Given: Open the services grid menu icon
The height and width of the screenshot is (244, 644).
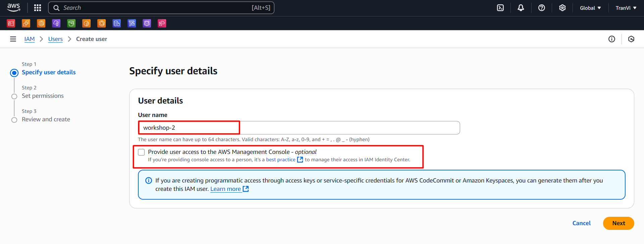Looking at the screenshot, I should coord(38,8).
